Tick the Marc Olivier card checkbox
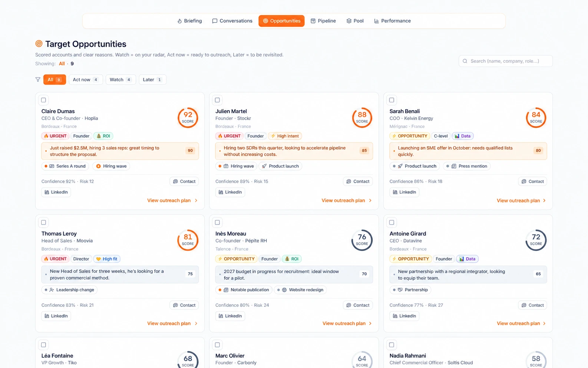The height and width of the screenshot is (368, 588). point(217,345)
